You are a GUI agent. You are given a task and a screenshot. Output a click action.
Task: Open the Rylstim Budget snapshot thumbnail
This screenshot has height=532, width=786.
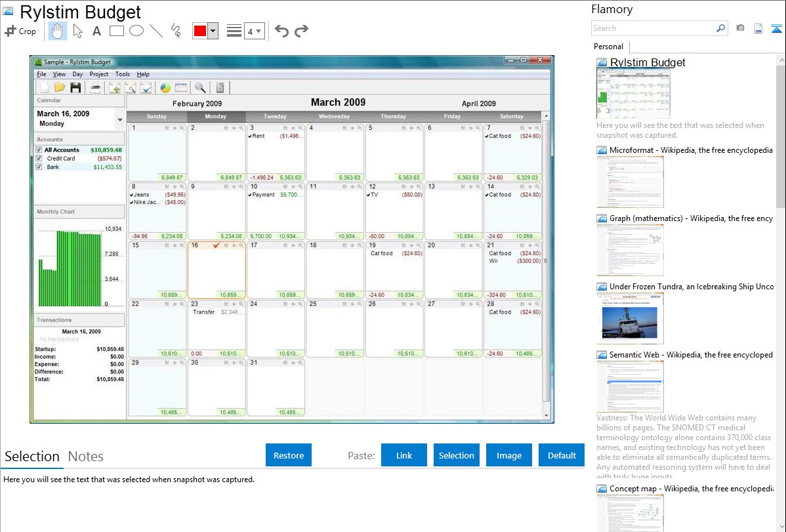tap(633, 93)
